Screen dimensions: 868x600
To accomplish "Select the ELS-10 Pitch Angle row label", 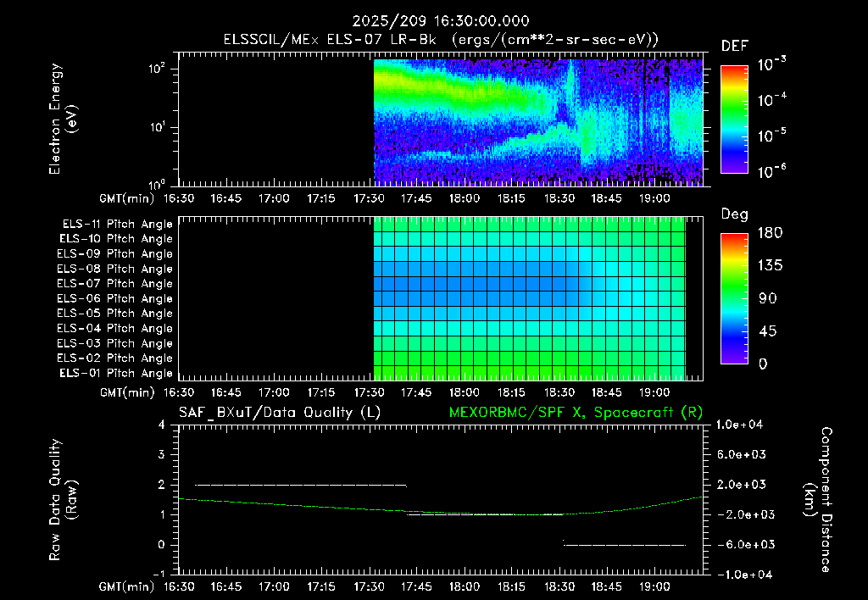I will pyautogui.click(x=116, y=239).
